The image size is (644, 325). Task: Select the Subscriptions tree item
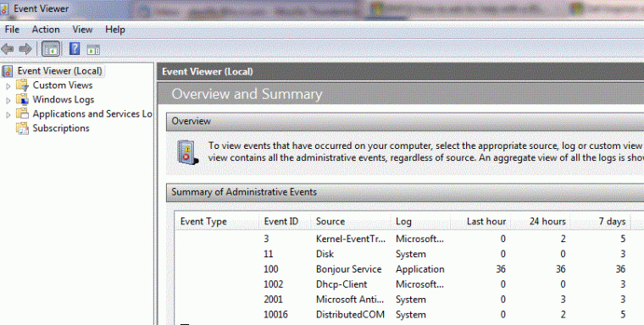tap(61, 129)
